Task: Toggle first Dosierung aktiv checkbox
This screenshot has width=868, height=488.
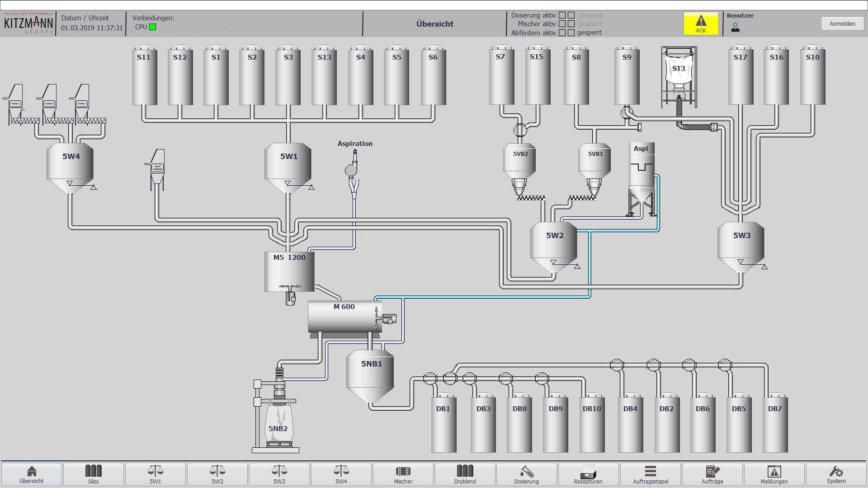Action: coord(562,15)
